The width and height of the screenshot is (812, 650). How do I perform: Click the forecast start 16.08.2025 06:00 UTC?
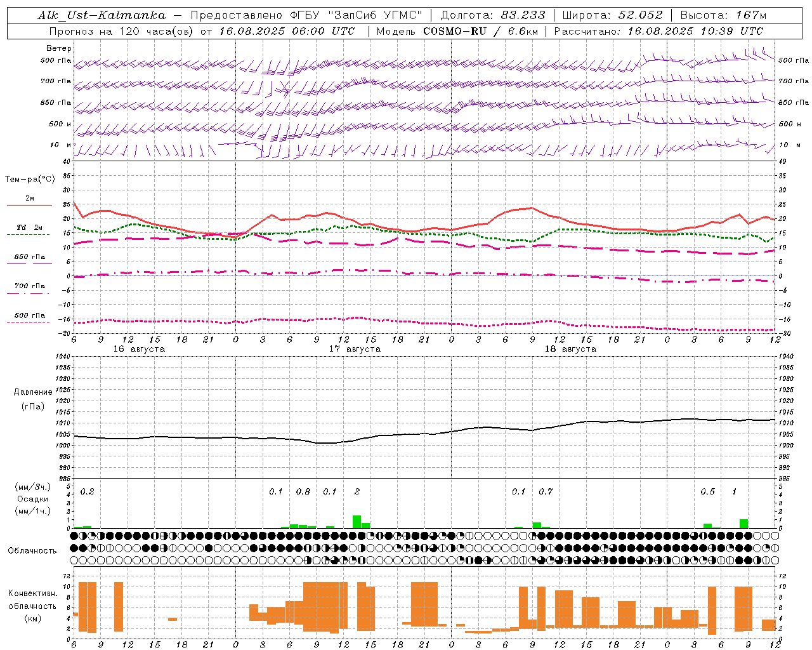pos(287,31)
